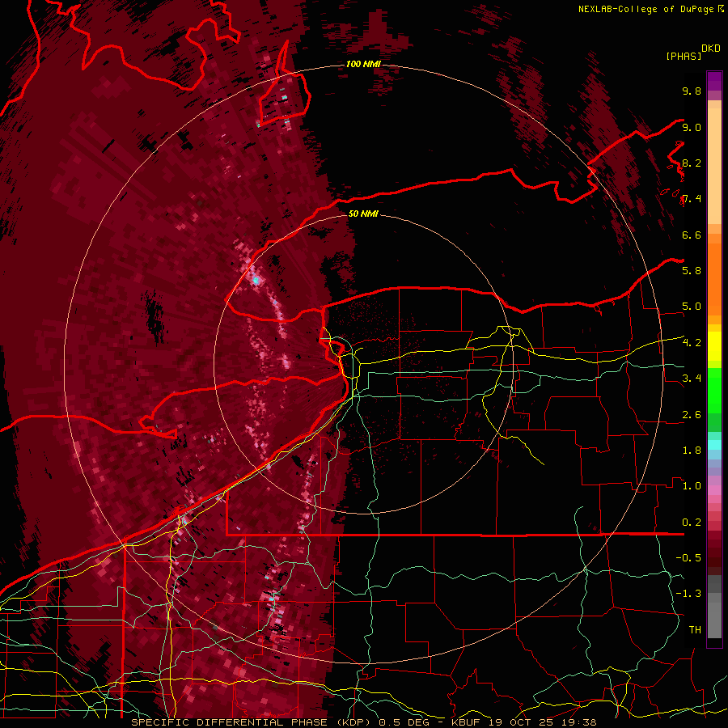Pick the bright green color bar segment
Image resolution: width=728 pixels, height=728 pixels.
tap(714, 391)
